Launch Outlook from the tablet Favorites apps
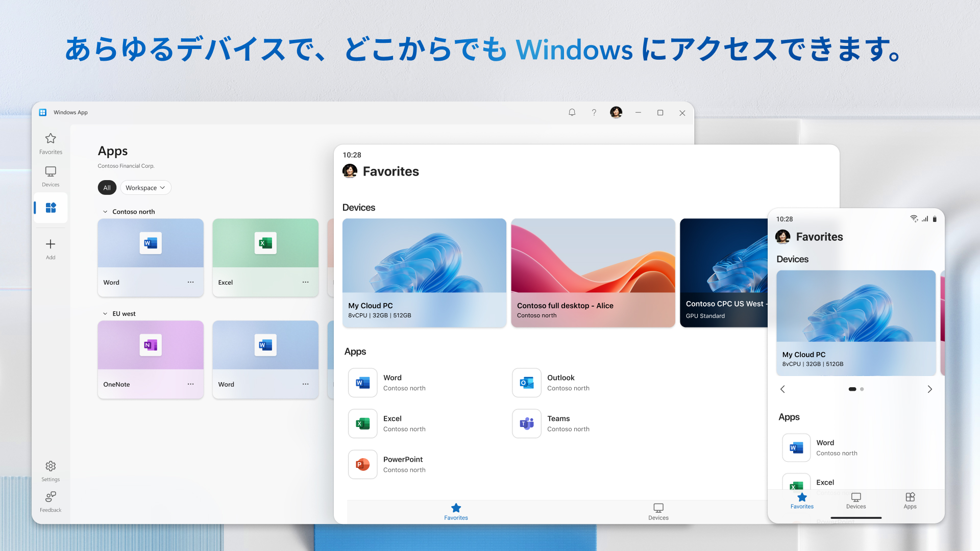Image resolution: width=980 pixels, height=551 pixels. tap(527, 383)
